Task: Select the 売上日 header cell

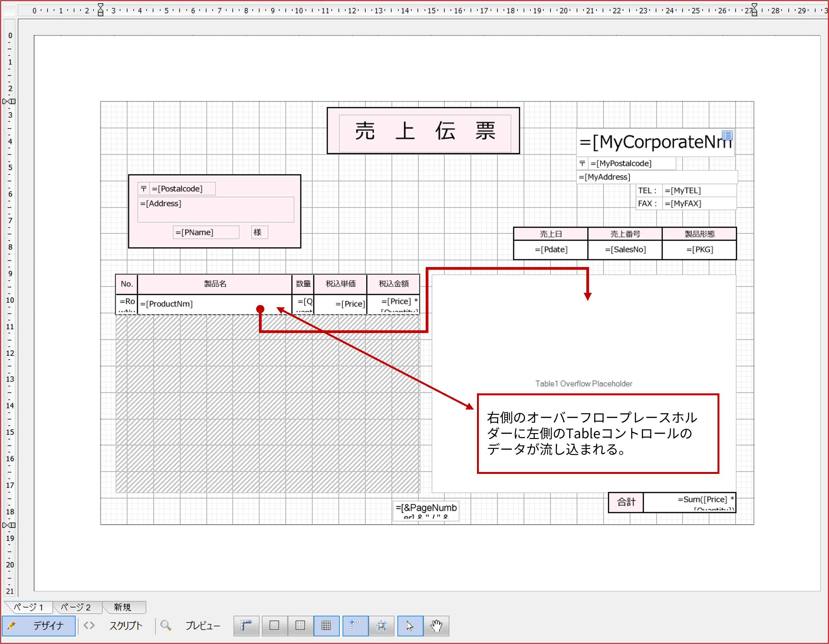Action: (x=551, y=234)
